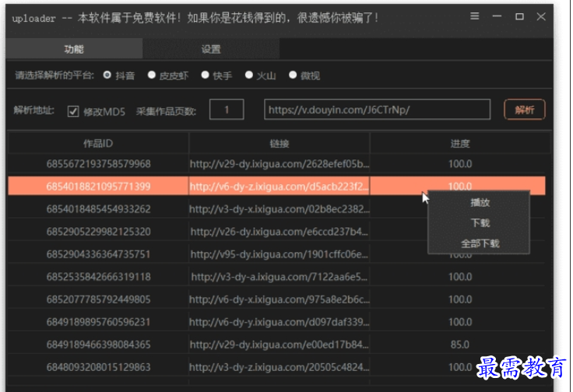
Task: Choose 下载 from the context menu
Action: [479, 222]
